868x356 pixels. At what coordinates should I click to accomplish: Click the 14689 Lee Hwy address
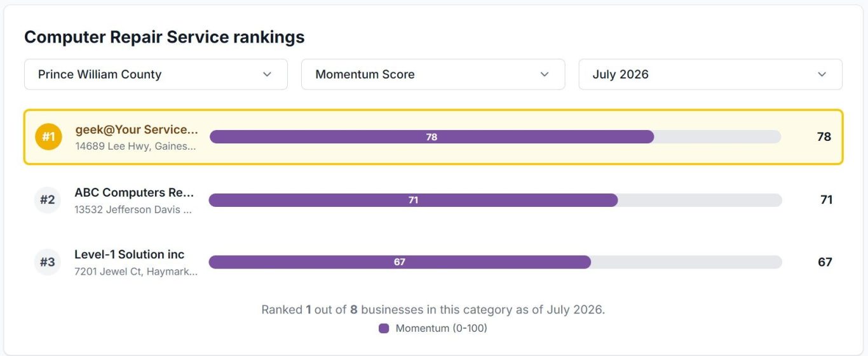coord(136,146)
